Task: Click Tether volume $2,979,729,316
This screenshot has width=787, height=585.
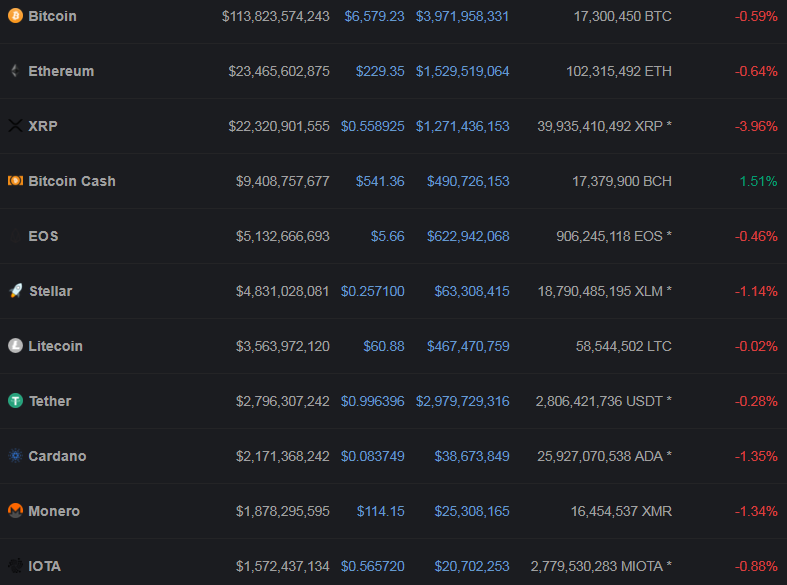Action: (462, 401)
